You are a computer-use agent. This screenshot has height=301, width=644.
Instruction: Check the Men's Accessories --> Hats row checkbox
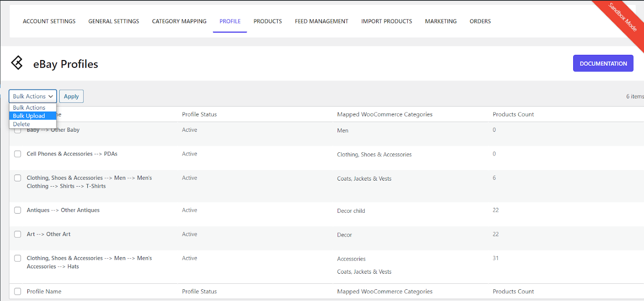click(x=18, y=258)
